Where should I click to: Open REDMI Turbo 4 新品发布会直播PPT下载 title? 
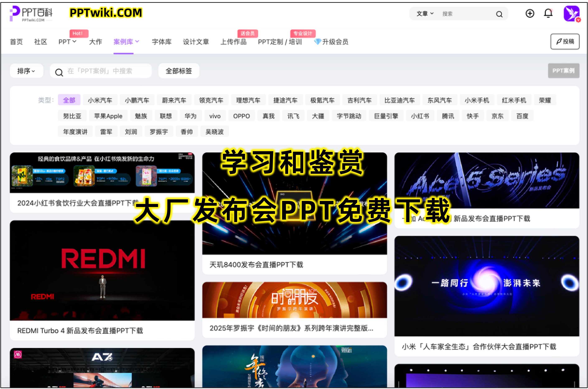click(80, 331)
